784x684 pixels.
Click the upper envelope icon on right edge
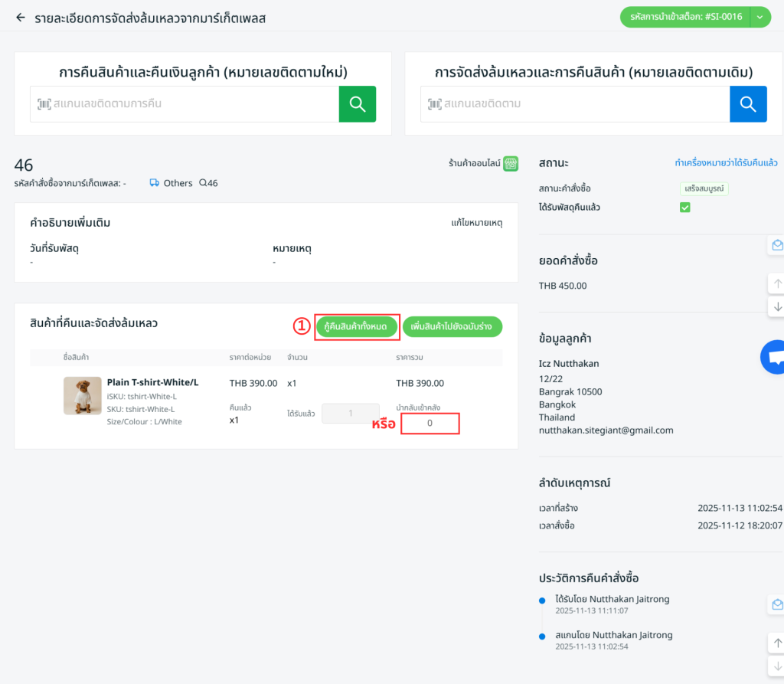pyautogui.click(x=776, y=245)
